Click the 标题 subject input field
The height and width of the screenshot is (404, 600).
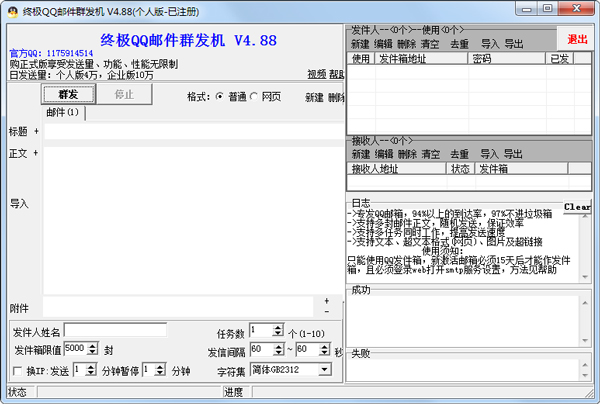click(194, 132)
